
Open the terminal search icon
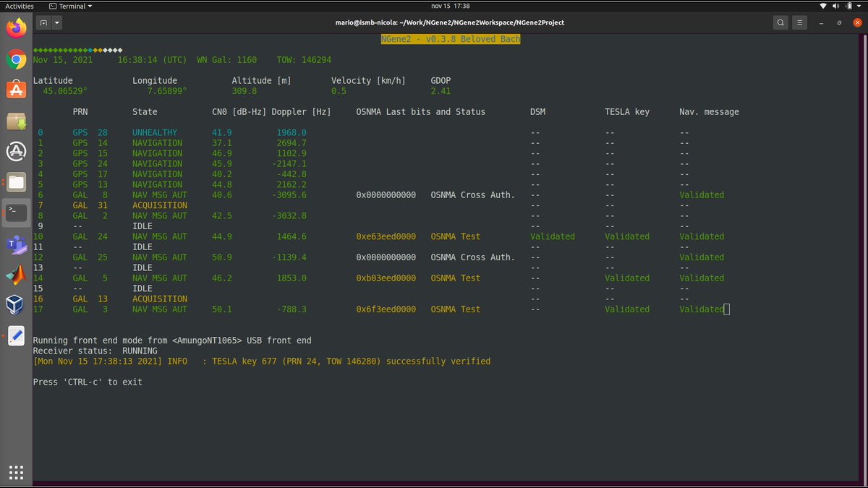[780, 22]
